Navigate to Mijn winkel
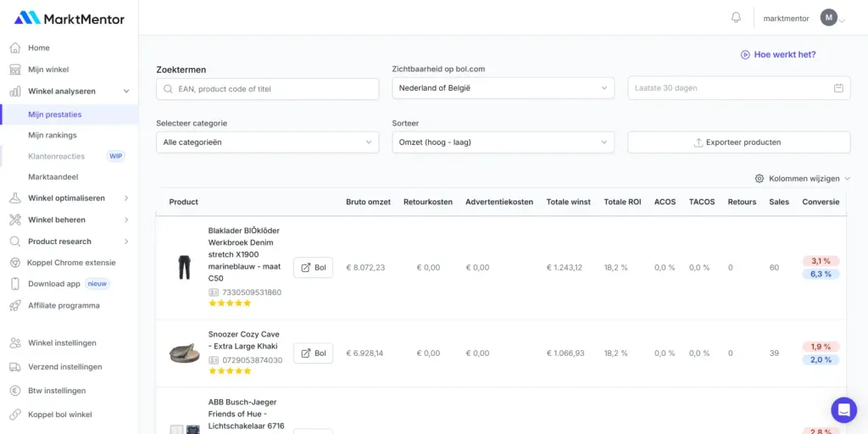Image resolution: width=868 pixels, height=434 pixels. (48, 70)
